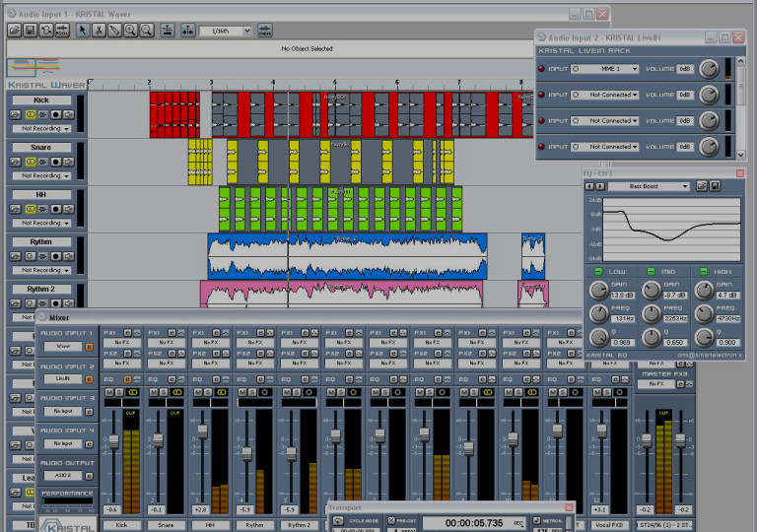The width and height of the screenshot is (757, 532).
Task: Toggle stereo mode on the Kick track
Action: (x=31, y=114)
